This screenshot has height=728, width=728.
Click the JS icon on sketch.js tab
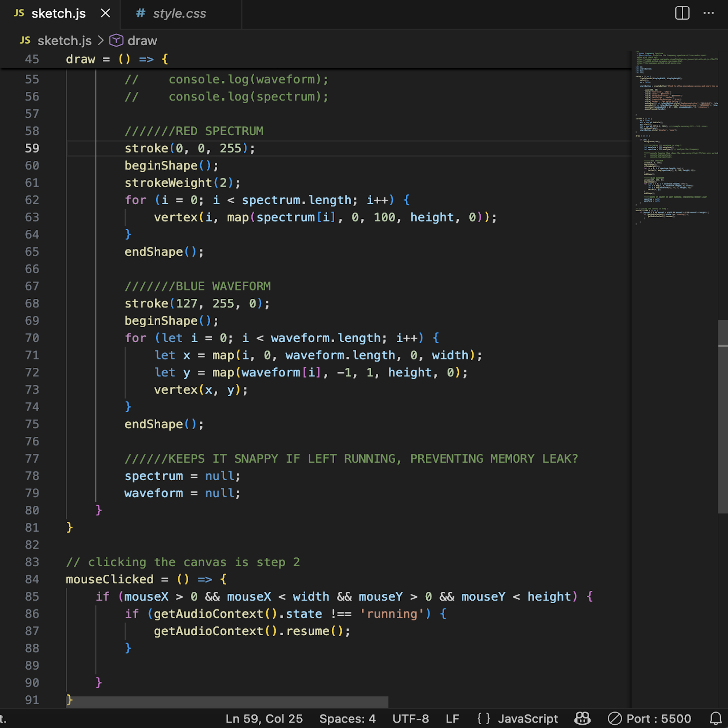pyautogui.click(x=19, y=13)
